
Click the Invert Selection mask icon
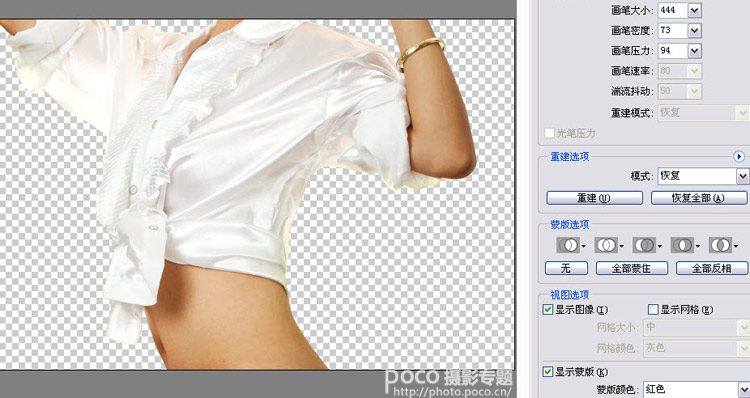720,245
